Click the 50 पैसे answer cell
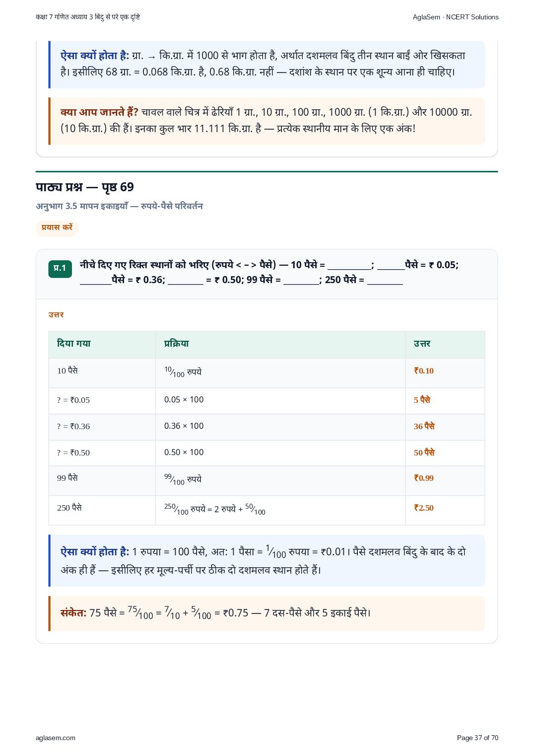The height and width of the screenshot is (756, 534). (424, 453)
